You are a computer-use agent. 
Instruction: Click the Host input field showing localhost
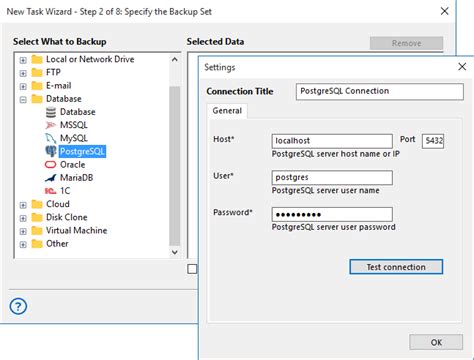(x=332, y=141)
